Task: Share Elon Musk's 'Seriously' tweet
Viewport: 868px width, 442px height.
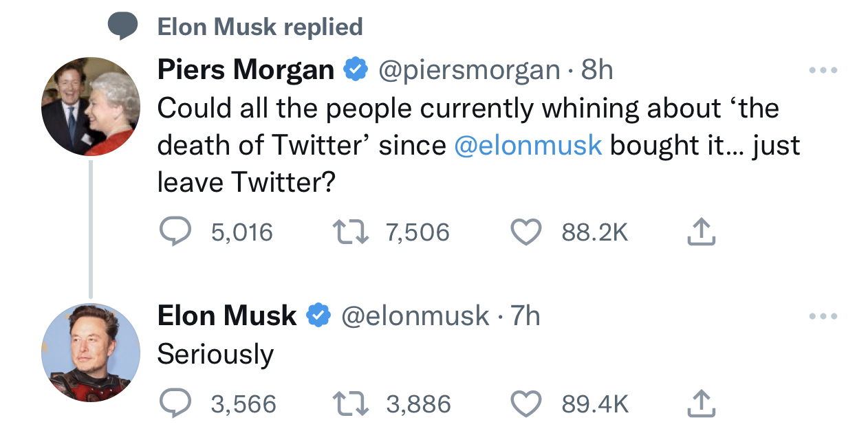Action: 702,404
